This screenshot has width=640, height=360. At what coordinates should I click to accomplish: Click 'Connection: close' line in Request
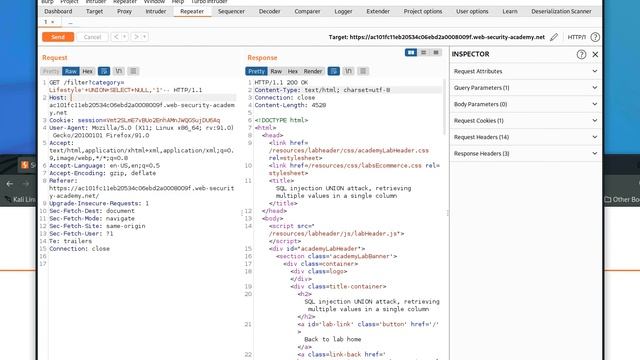tap(80, 249)
